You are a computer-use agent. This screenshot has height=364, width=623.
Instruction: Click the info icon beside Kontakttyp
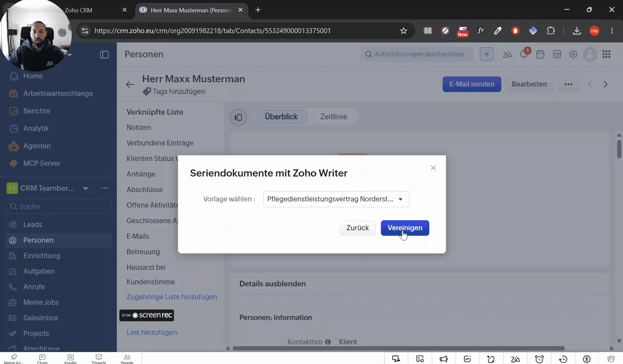(x=328, y=342)
